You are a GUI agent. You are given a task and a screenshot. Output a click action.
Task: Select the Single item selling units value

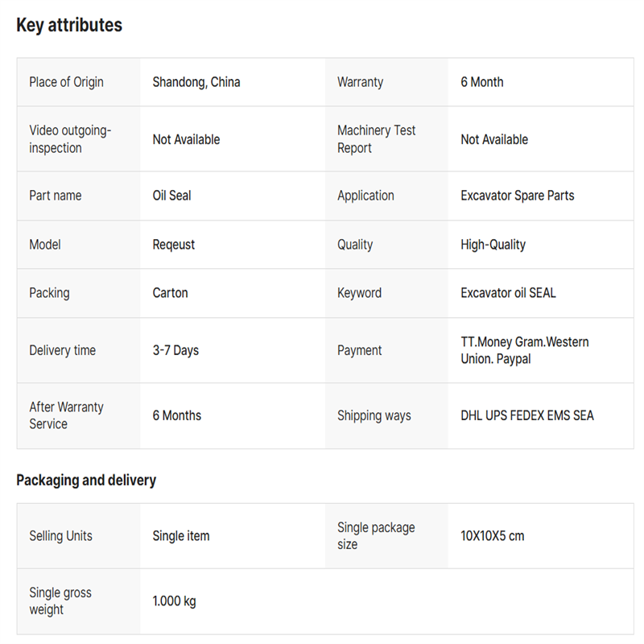[181, 536]
